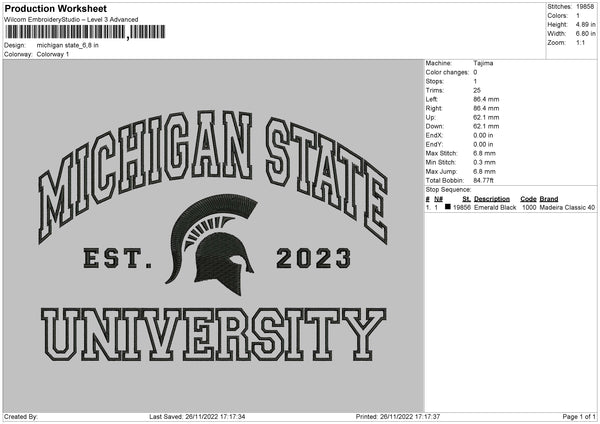Click the 'Last Saved: 26/11/2022 17:17:34' footer text

pos(197,417)
